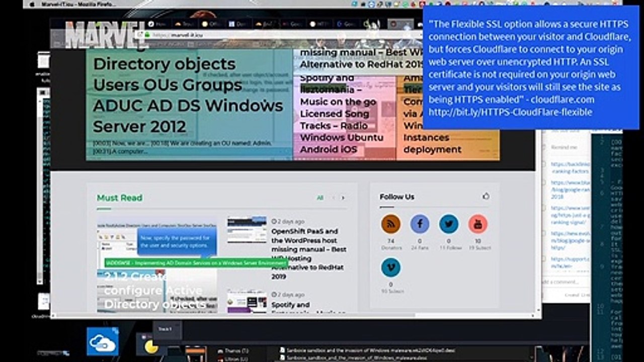Select the Thanos (T:) drive in the file list
The width and height of the screenshot is (644, 362).
coord(237,350)
